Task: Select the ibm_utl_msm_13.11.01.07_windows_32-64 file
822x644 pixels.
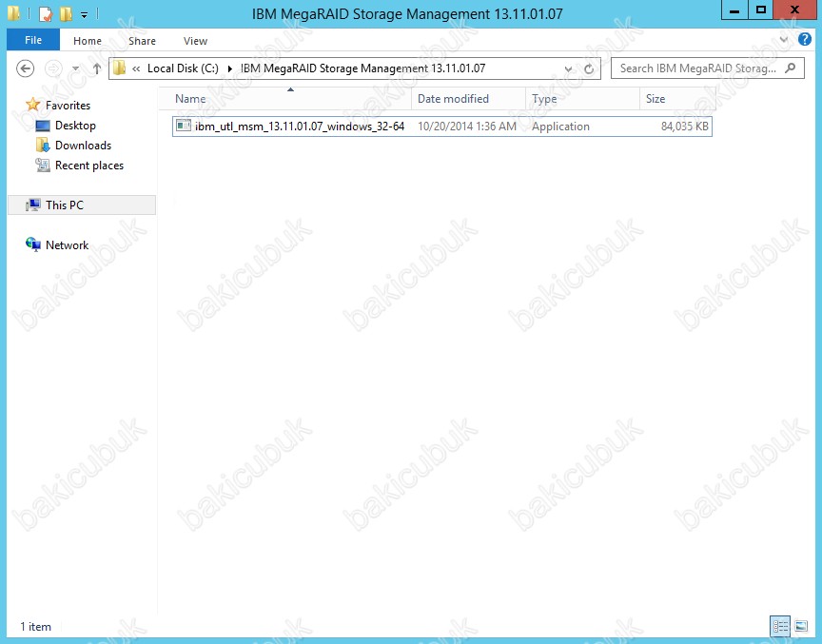Action: click(442, 127)
